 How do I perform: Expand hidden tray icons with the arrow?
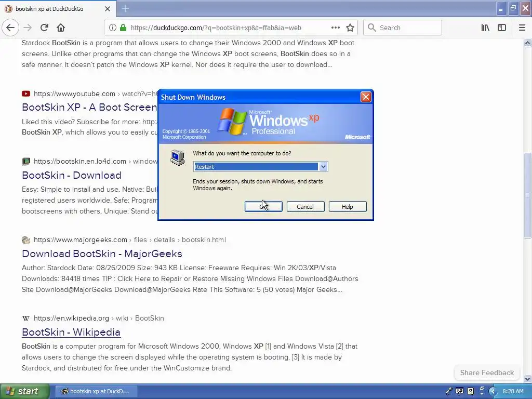click(493, 391)
